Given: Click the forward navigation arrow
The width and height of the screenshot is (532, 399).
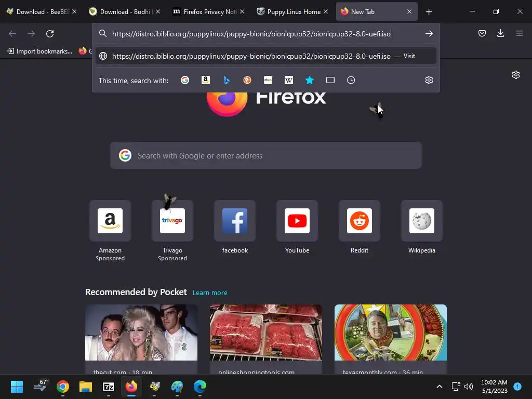Looking at the screenshot, I should (31, 34).
